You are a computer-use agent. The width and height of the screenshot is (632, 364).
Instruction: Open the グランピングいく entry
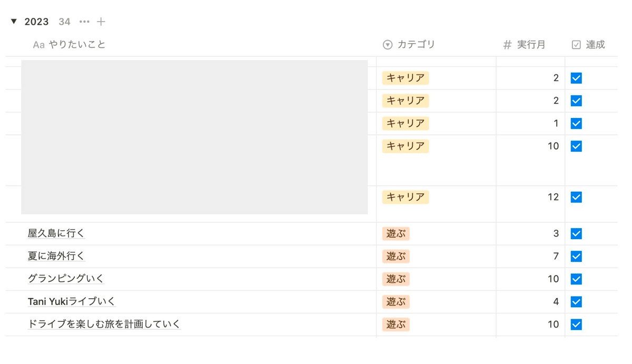66,279
